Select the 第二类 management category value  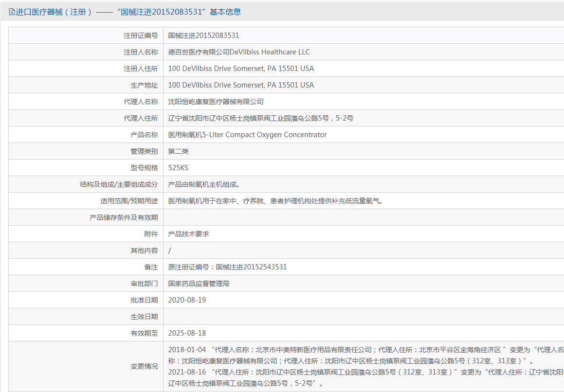(x=179, y=151)
